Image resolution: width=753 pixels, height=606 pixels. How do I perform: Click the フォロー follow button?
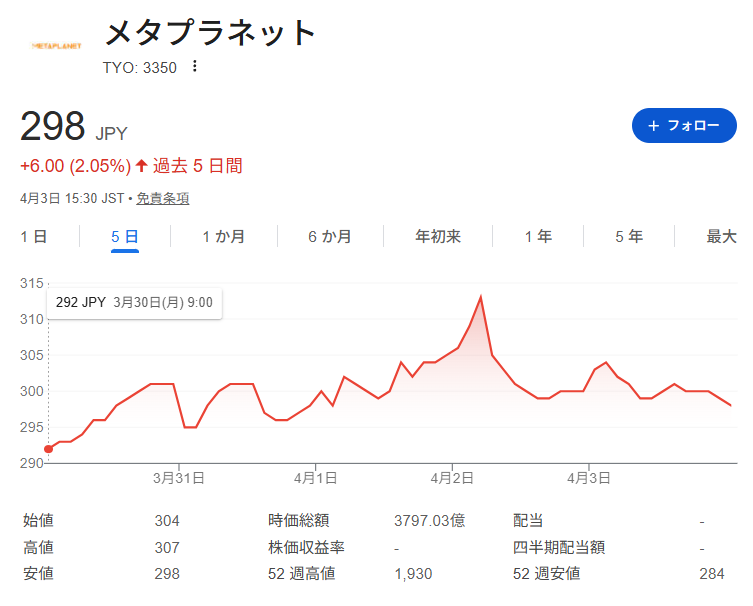[x=684, y=125]
